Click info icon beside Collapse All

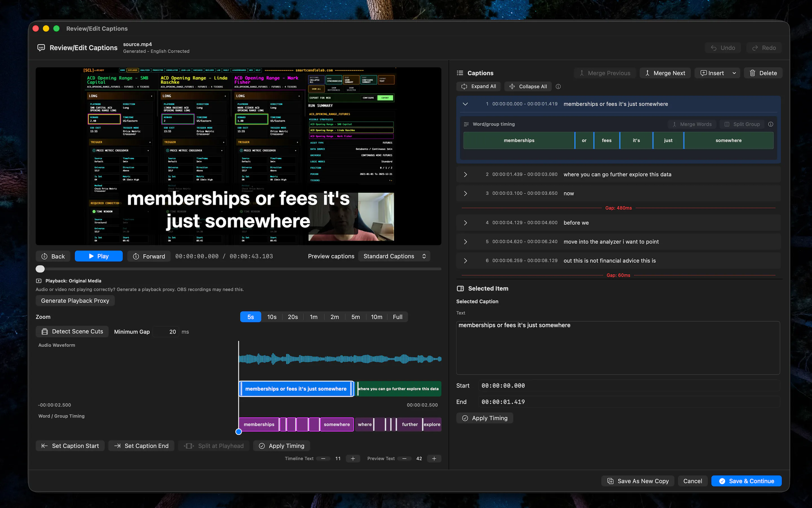pyautogui.click(x=558, y=86)
